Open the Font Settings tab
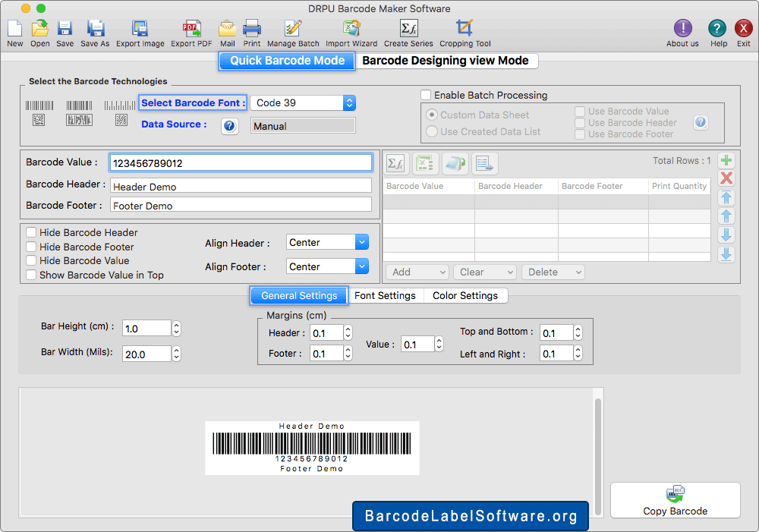Screen dimensions: 759x532 [386, 296]
